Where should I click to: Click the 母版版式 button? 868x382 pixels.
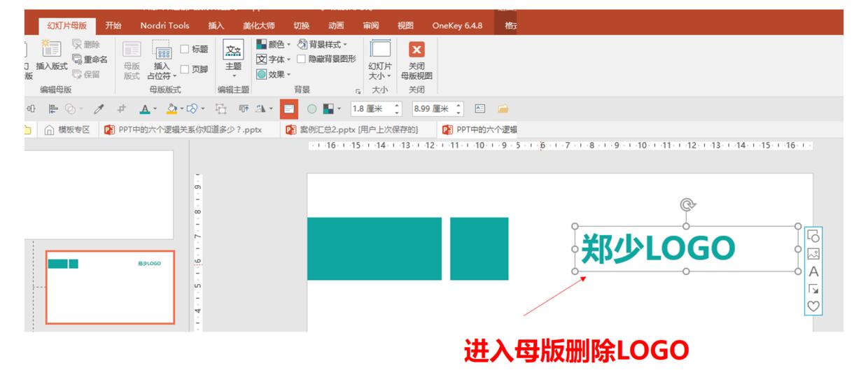[132, 59]
